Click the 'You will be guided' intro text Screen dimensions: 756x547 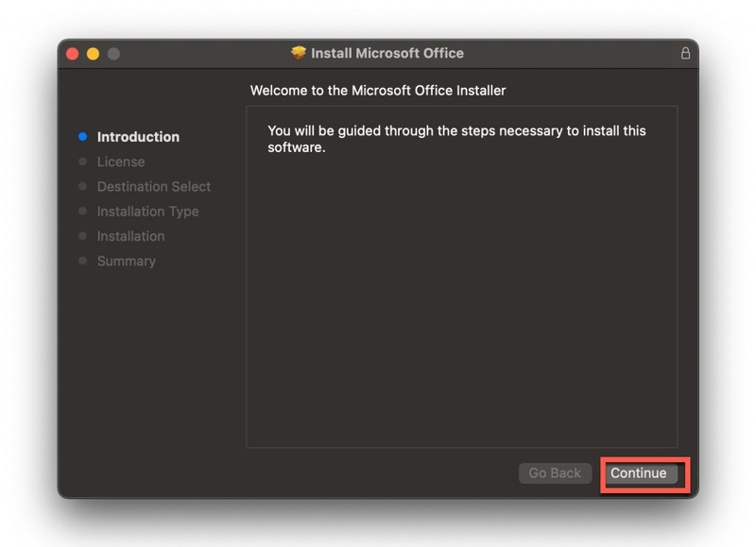[x=456, y=139]
